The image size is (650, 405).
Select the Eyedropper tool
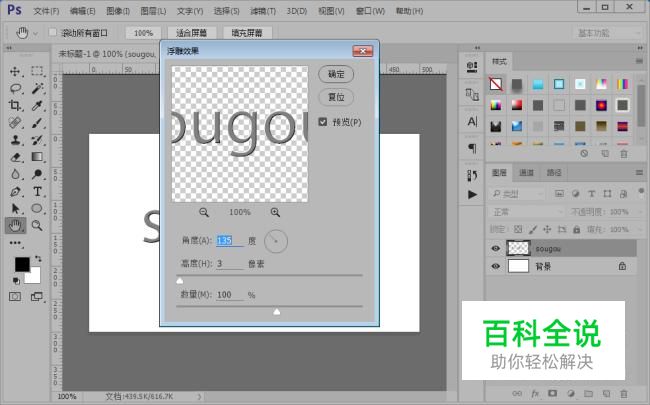pyautogui.click(x=37, y=105)
